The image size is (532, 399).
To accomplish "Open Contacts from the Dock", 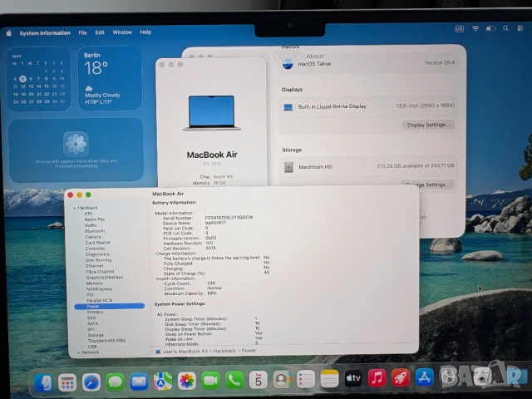I will coord(282,379).
